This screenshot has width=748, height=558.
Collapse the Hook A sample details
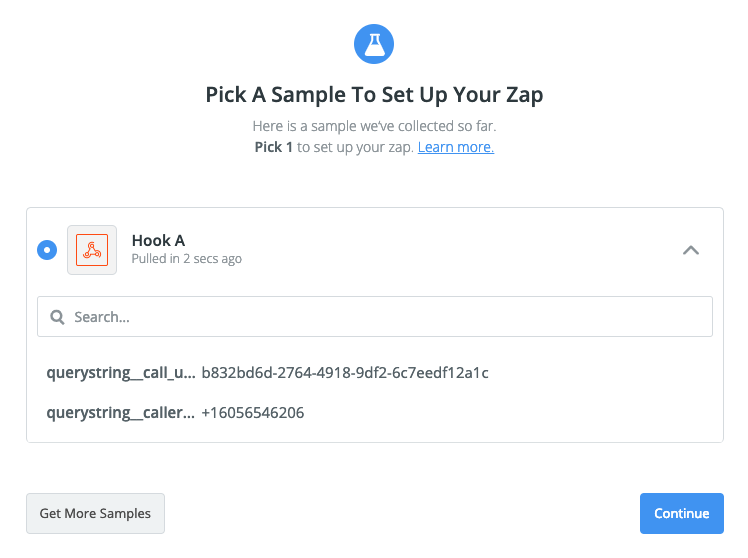(x=690, y=250)
